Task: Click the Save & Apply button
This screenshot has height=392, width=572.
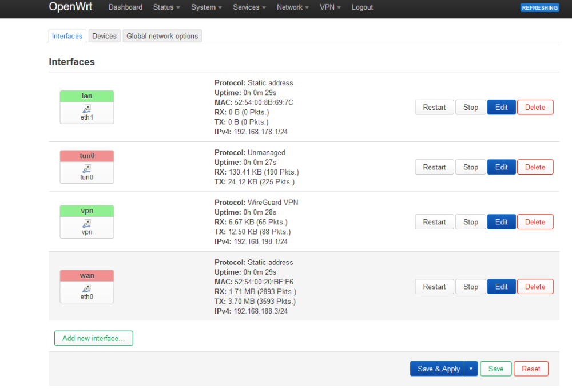Action: coord(438,369)
